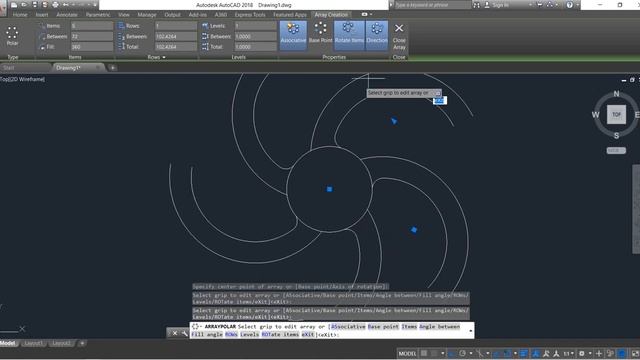
Task: Edit the Fill angle field
Action: [92, 47]
